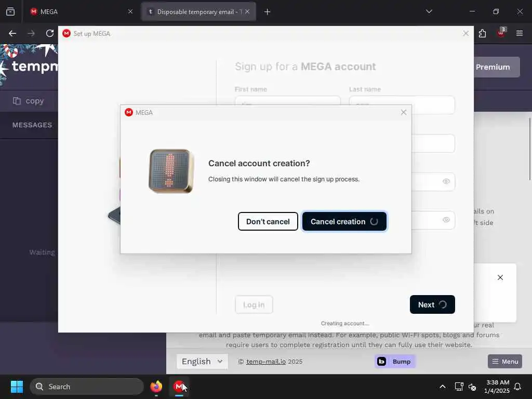Close the MEGA cancel confirmation dialog
The height and width of the screenshot is (399, 532).
(403, 112)
